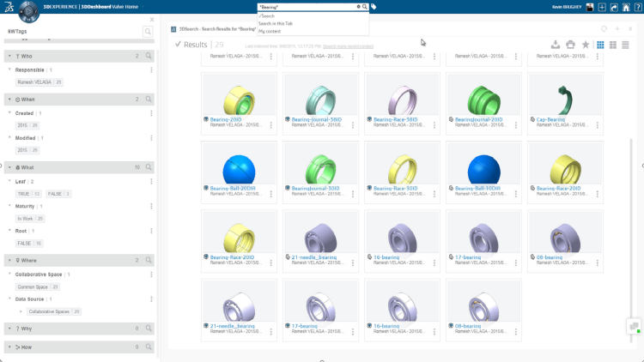Click the download results icon
This screenshot has height=362, width=644.
(x=556, y=45)
